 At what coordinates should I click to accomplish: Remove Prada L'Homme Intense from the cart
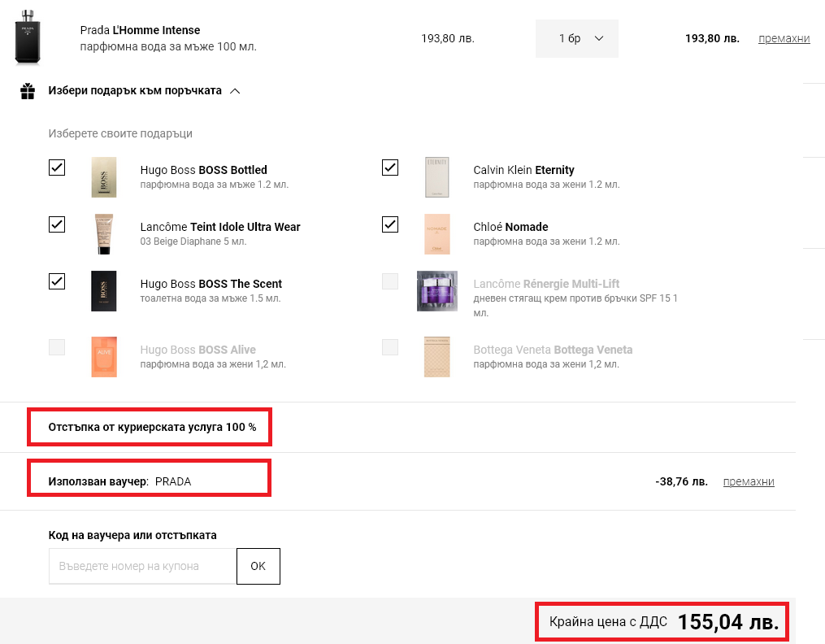coord(784,38)
